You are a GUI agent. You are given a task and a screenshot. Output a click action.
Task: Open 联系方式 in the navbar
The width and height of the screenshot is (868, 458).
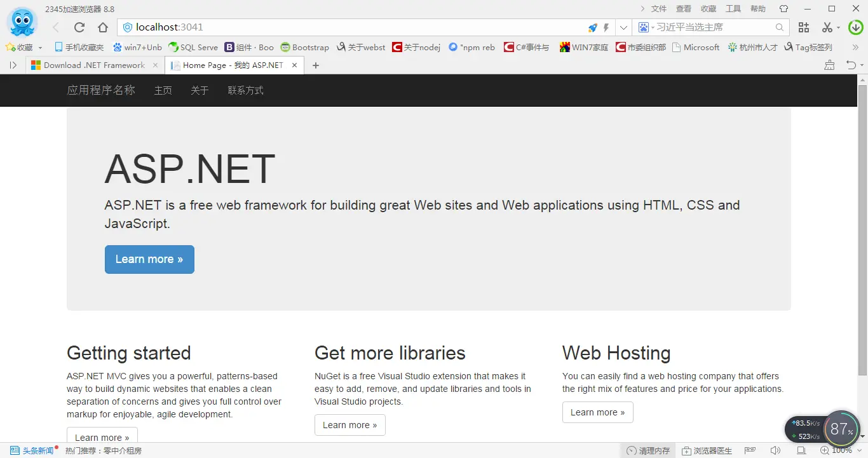[246, 90]
